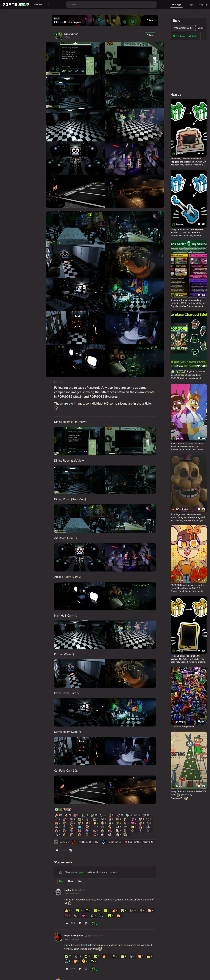Downvote Legofnafboy2000's comment
Screen dimensions: 210x980
(x=80, y=969)
